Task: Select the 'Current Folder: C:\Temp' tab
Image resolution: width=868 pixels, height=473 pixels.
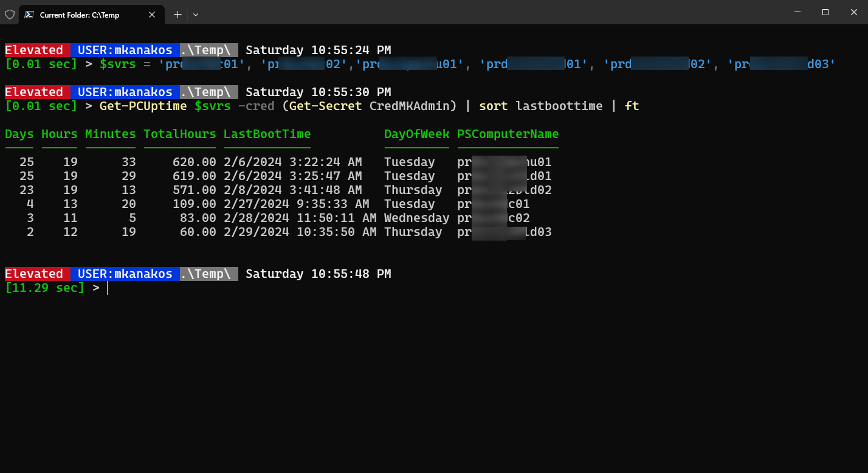Action: [85, 14]
